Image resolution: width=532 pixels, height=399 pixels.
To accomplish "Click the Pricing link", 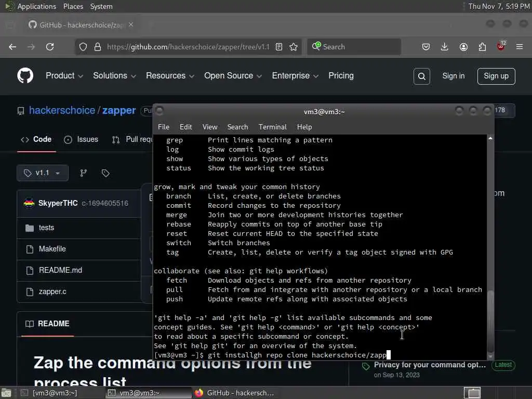I will (341, 76).
